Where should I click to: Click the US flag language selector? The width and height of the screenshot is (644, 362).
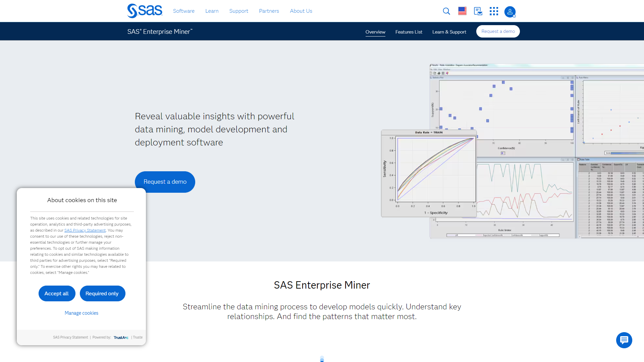(462, 11)
